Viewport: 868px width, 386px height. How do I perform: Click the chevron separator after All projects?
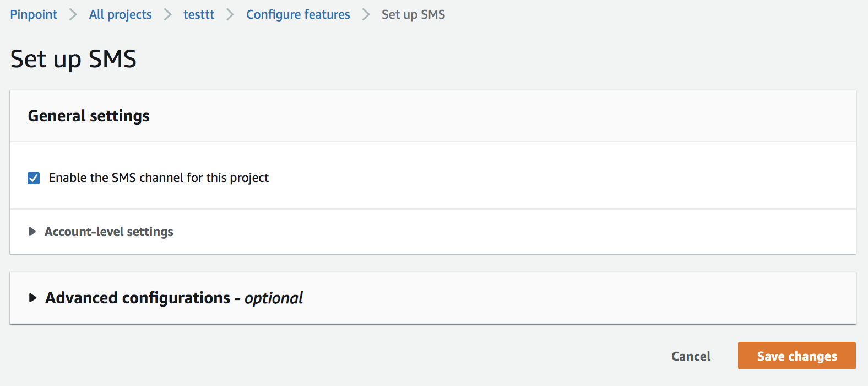pos(168,15)
